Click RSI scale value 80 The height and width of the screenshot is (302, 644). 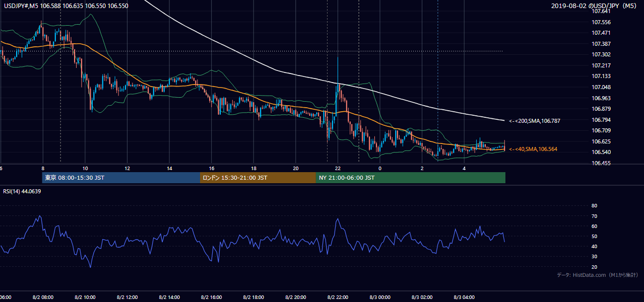coord(594,206)
